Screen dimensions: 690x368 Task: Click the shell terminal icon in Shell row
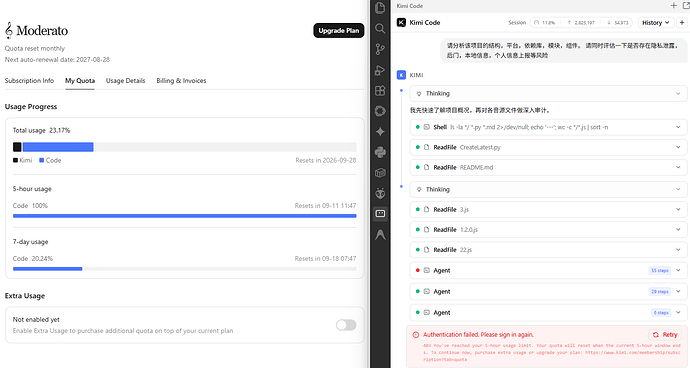click(426, 127)
